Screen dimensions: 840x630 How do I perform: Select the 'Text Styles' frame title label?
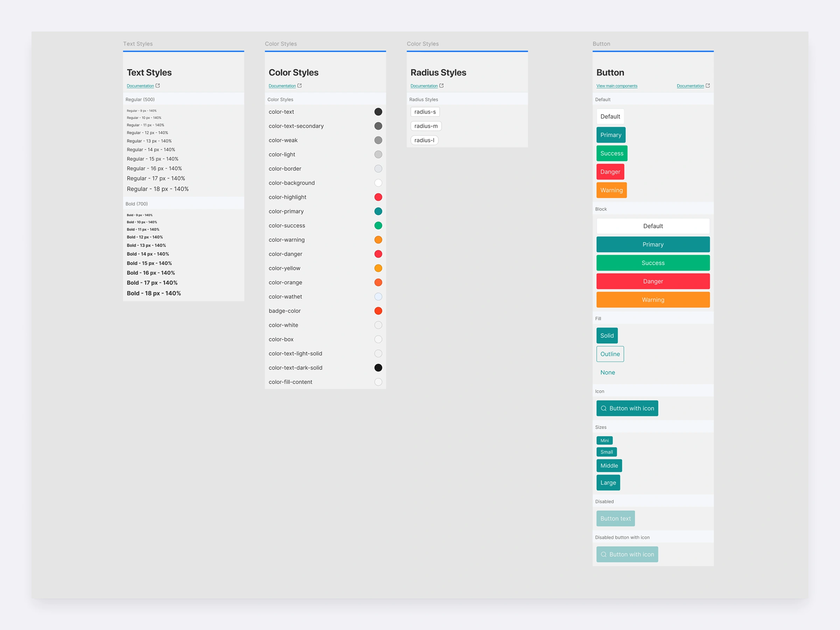point(138,44)
